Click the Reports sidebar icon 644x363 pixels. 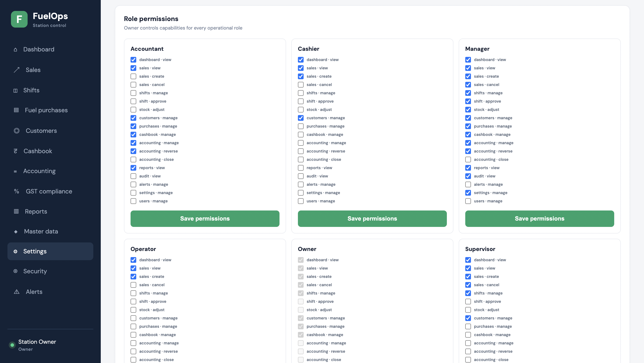[x=16, y=211]
